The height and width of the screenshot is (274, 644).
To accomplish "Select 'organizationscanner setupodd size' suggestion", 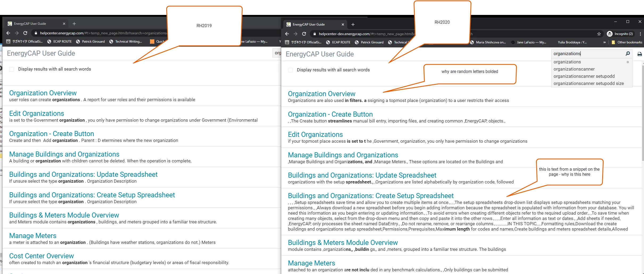I will tap(589, 84).
